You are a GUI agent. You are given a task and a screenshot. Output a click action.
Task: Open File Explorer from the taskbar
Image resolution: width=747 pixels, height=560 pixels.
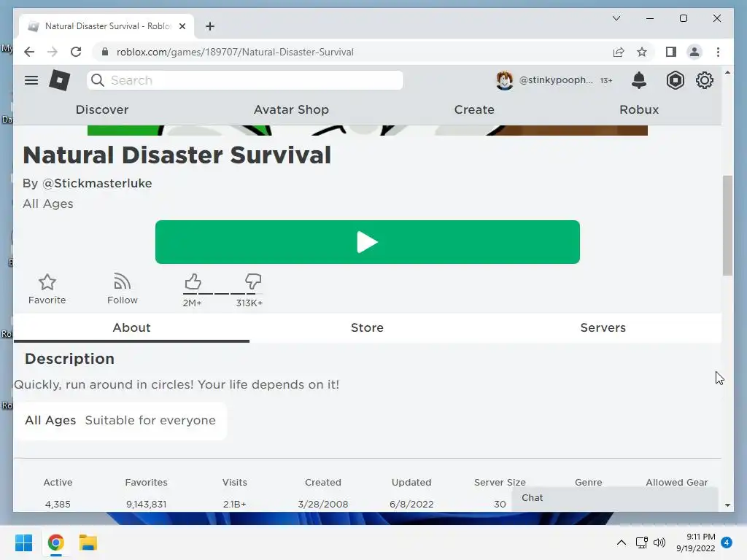click(x=88, y=542)
